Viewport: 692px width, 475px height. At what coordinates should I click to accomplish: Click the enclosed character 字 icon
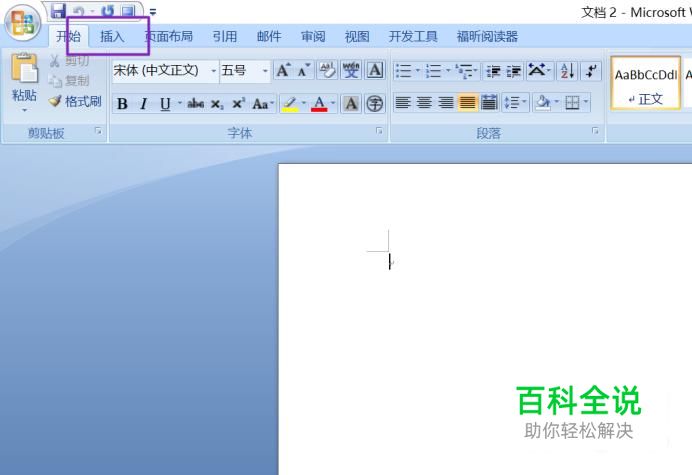(x=375, y=104)
